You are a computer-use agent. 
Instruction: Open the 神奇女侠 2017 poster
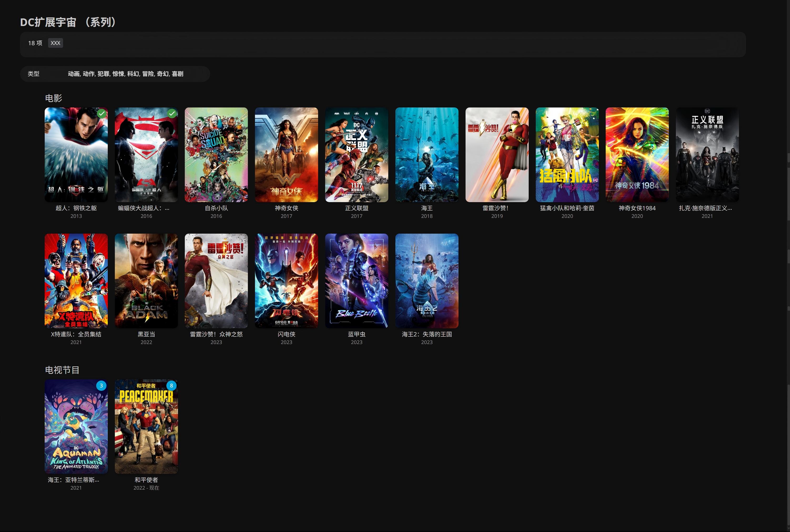(x=286, y=155)
